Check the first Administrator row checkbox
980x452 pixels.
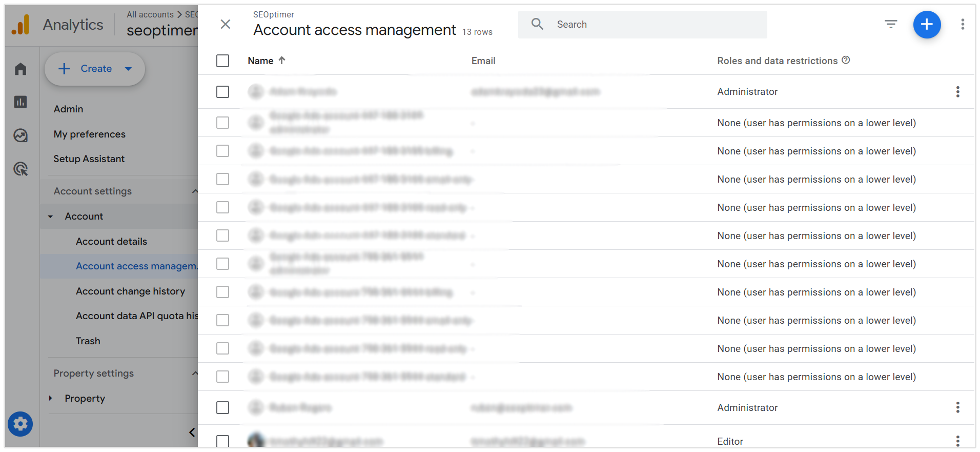click(x=222, y=92)
